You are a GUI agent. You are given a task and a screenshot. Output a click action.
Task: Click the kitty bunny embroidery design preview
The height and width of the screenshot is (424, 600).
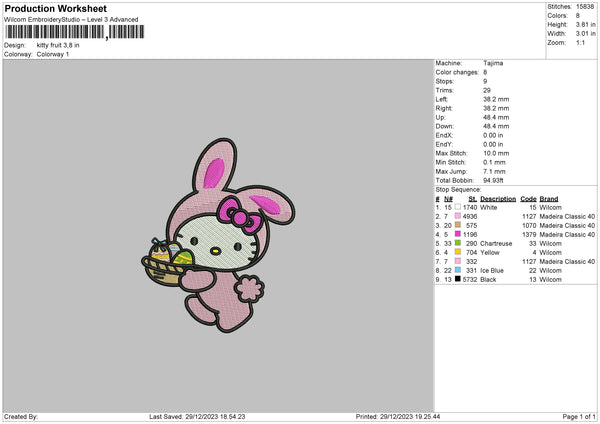pos(218,235)
